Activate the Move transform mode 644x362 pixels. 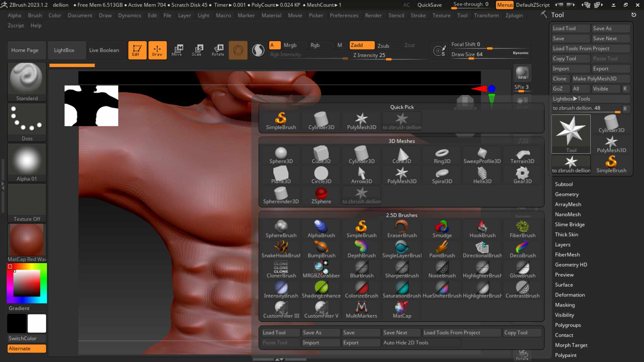click(177, 50)
